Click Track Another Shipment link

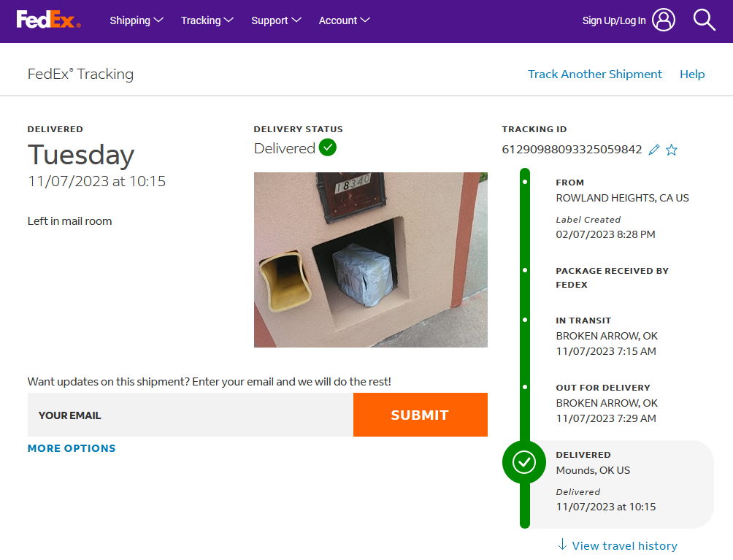[594, 74]
